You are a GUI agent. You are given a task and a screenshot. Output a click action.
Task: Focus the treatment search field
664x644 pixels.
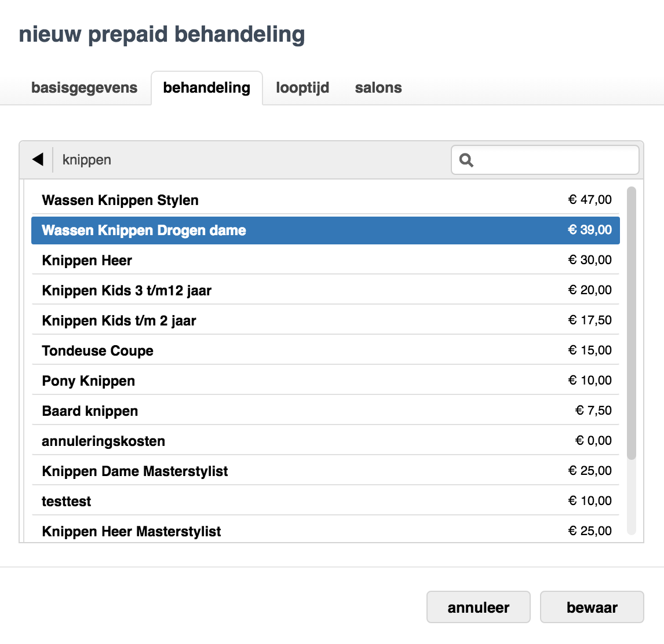tap(545, 160)
